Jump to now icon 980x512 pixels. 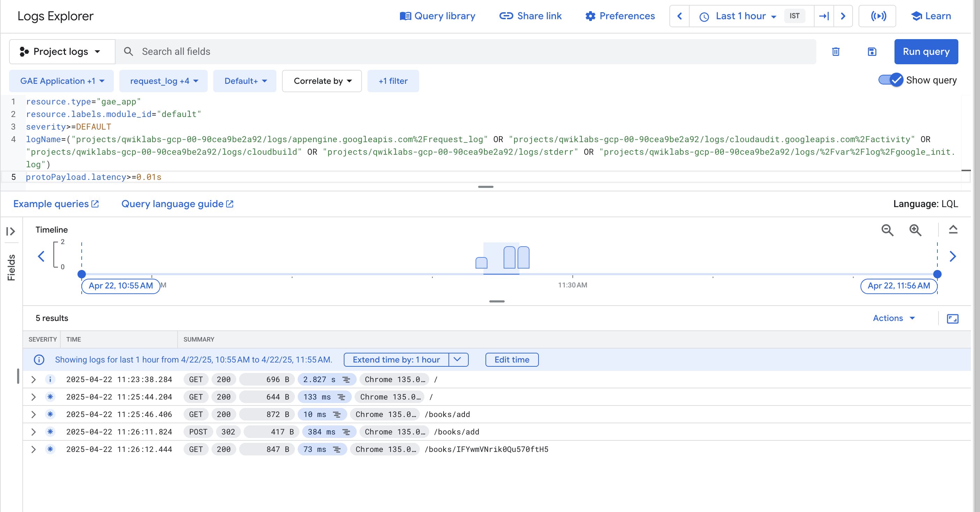coord(824,16)
